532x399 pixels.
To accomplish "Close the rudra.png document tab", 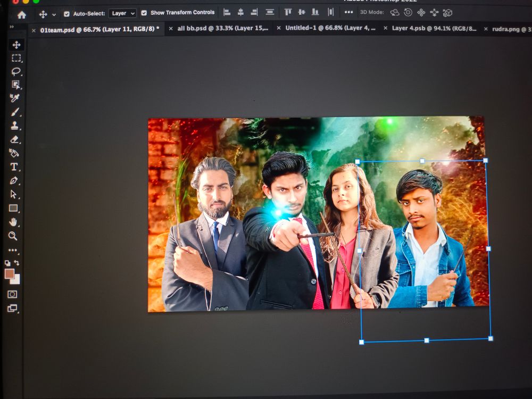I will [x=486, y=29].
